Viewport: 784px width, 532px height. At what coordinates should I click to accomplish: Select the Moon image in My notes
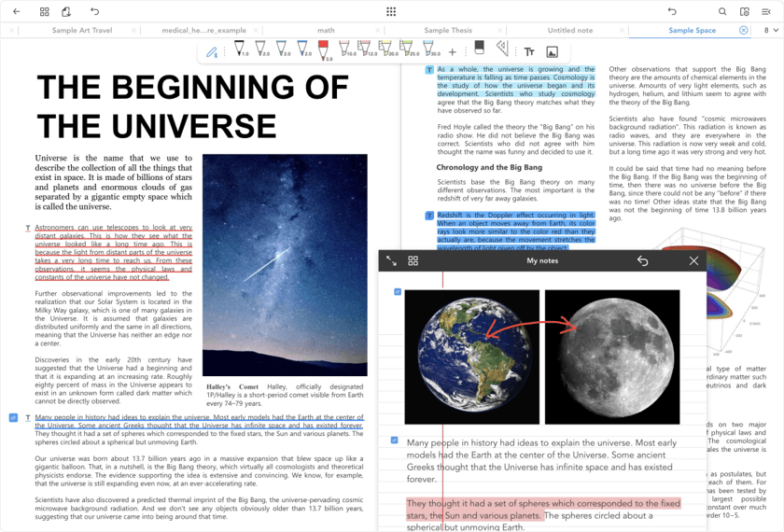tap(612, 357)
